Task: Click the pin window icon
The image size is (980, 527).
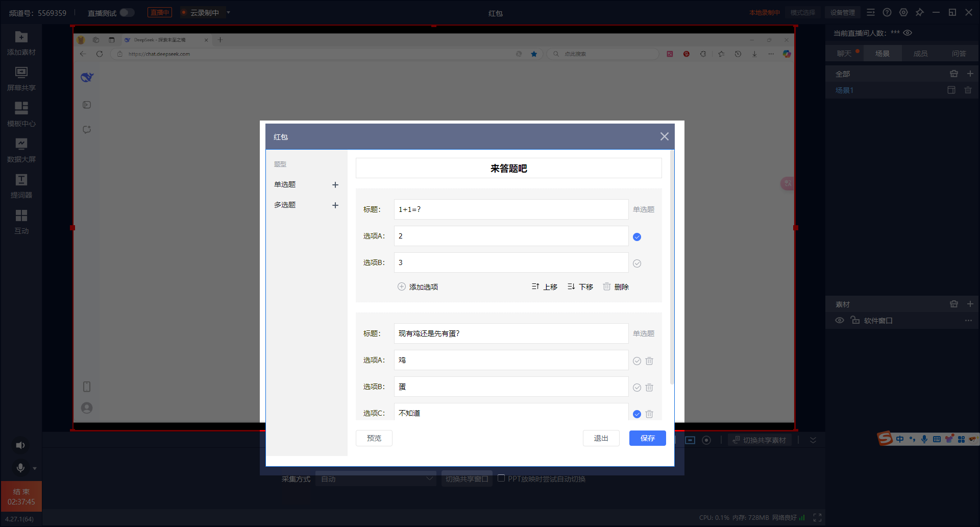Action: pos(920,12)
